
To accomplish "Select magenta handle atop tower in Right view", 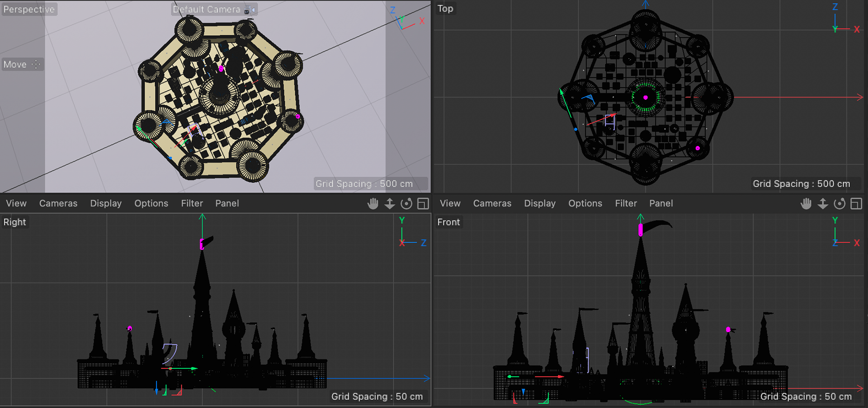I will pyautogui.click(x=202, y=244).
